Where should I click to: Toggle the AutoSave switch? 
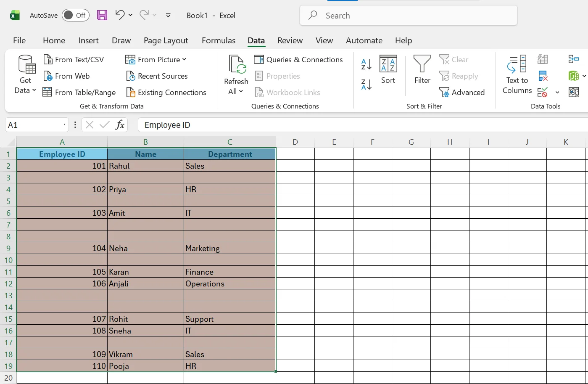(76, 15)
